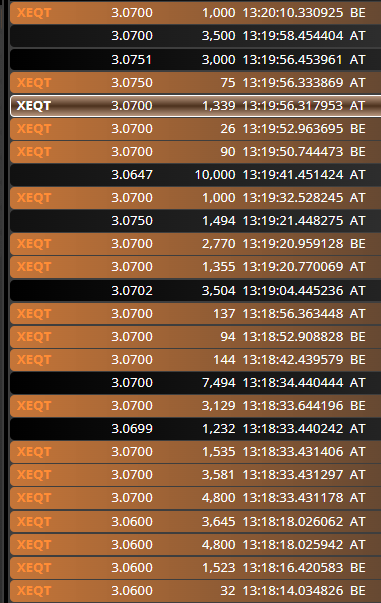Select the 10,000 share trade at 3.0647

coord(195,175)
